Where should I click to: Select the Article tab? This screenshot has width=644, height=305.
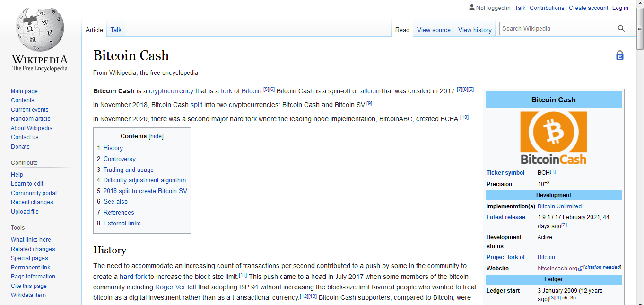[94, 30]
